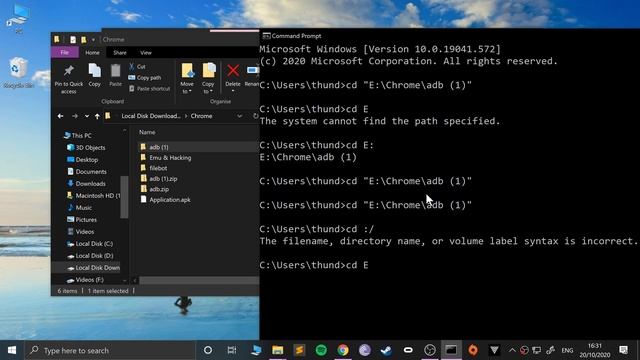Open Steam from taskbar
The width and height of the screenshot is (640, 360).
point(386,350)
